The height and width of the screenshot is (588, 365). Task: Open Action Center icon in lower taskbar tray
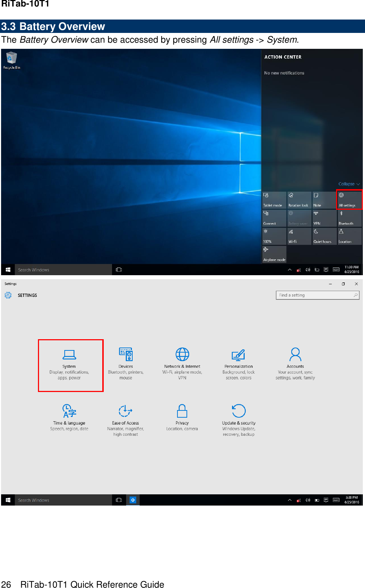[x=326, y=500]
